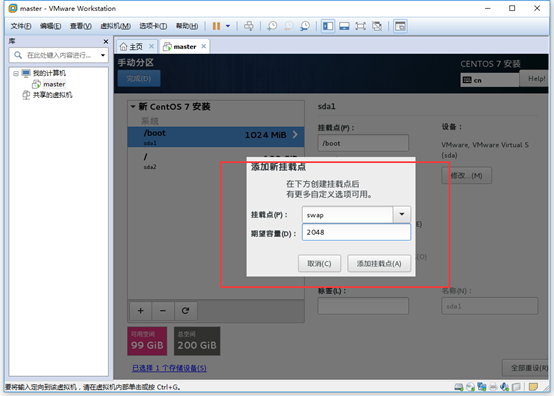The image size is (554, 396).
Task: Click the 标签(L) input field
Action: [x=363, y=306]
